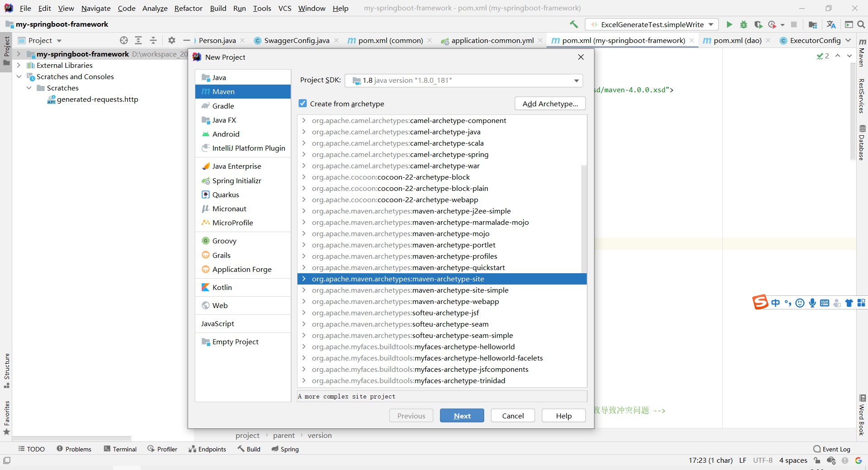Click the Build project hammer icon
Viewport: 868px width, 470px height.
(x=574, y=24)
